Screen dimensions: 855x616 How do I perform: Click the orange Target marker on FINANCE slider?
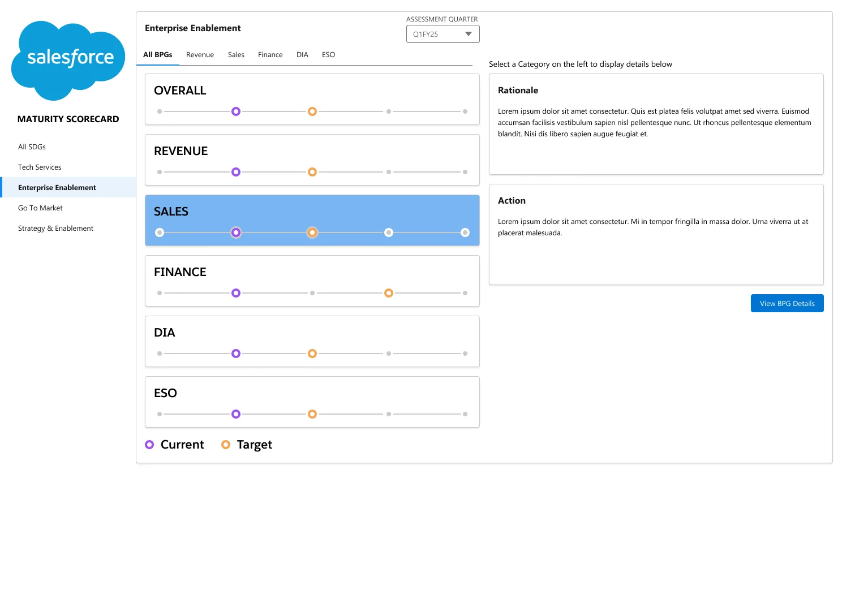[x=389, y=293]
